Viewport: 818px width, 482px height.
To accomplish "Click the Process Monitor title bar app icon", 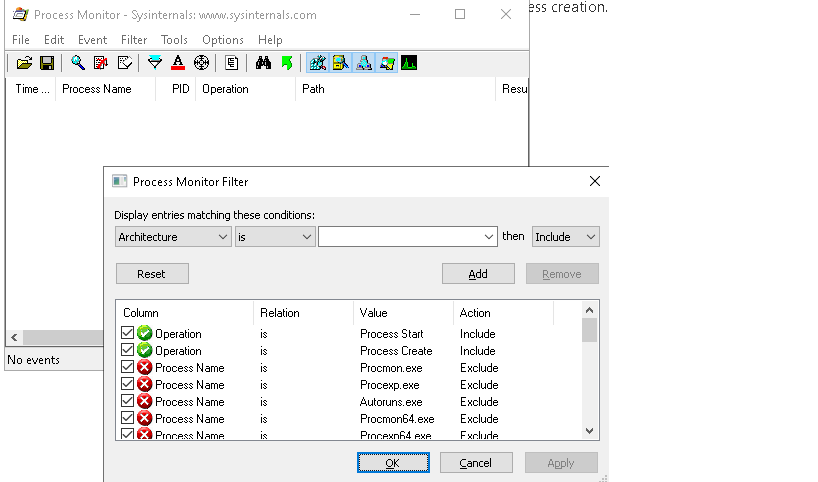I will pyautogui.click(x=20, y=14).
